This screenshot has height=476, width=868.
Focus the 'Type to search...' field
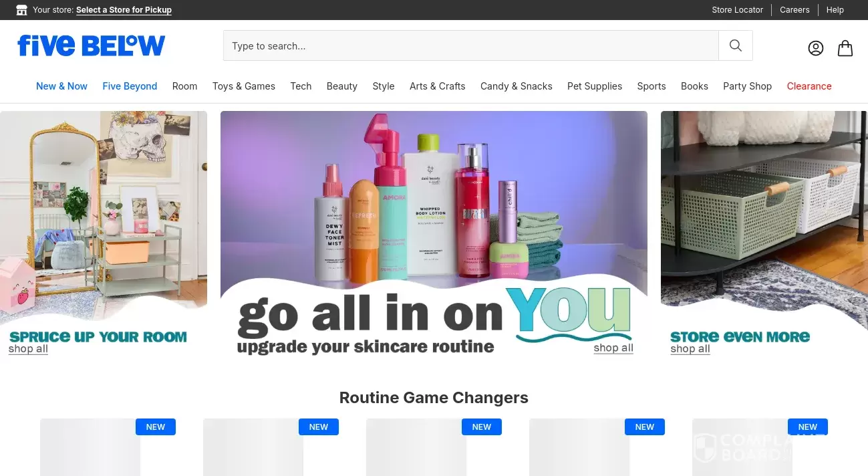471,45
